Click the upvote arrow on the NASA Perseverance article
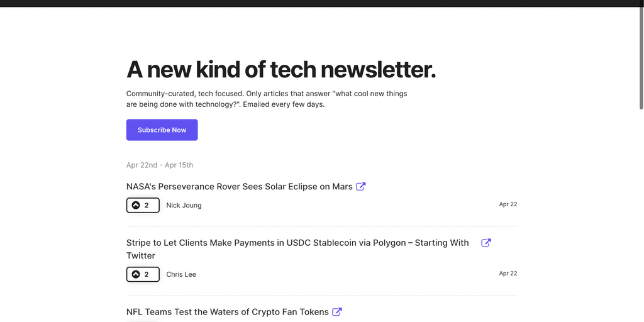This screenshot has width=644, height=322. point(136,205)
